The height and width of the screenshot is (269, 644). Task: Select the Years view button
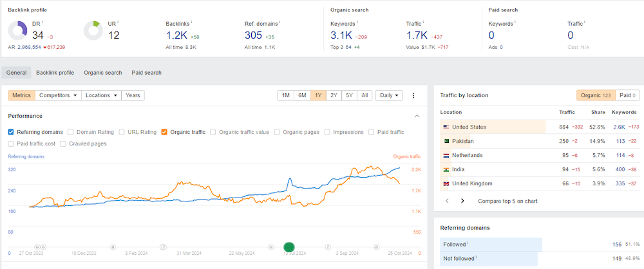pyautogui.click(x=133, y=95)
